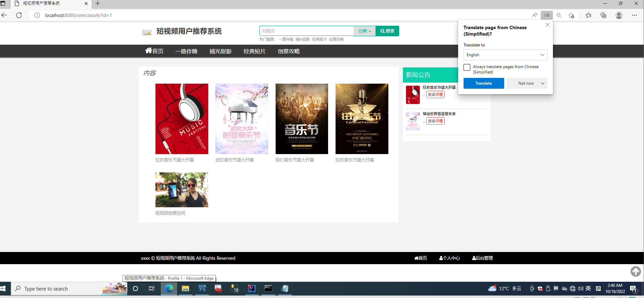
Task: Click footer 后台管理 link
Action: click(482, 258)
